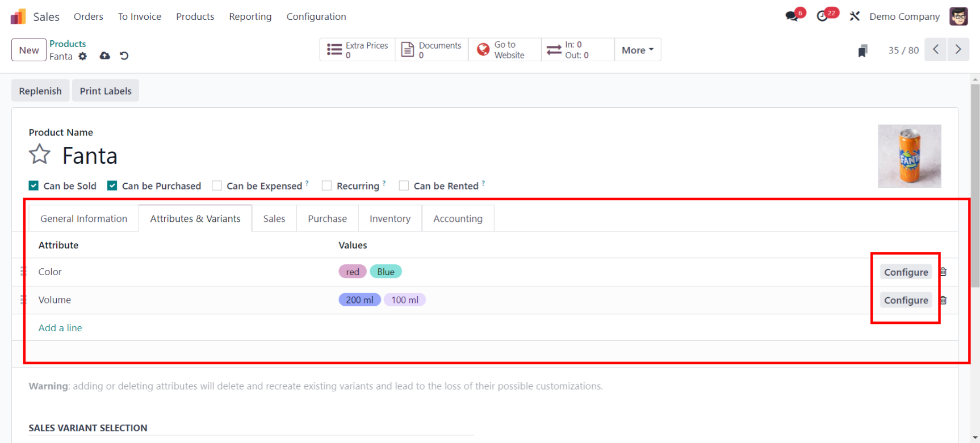This screenshot has width=980, height=443.
Task: Click the New button
Action: [29, 50]
